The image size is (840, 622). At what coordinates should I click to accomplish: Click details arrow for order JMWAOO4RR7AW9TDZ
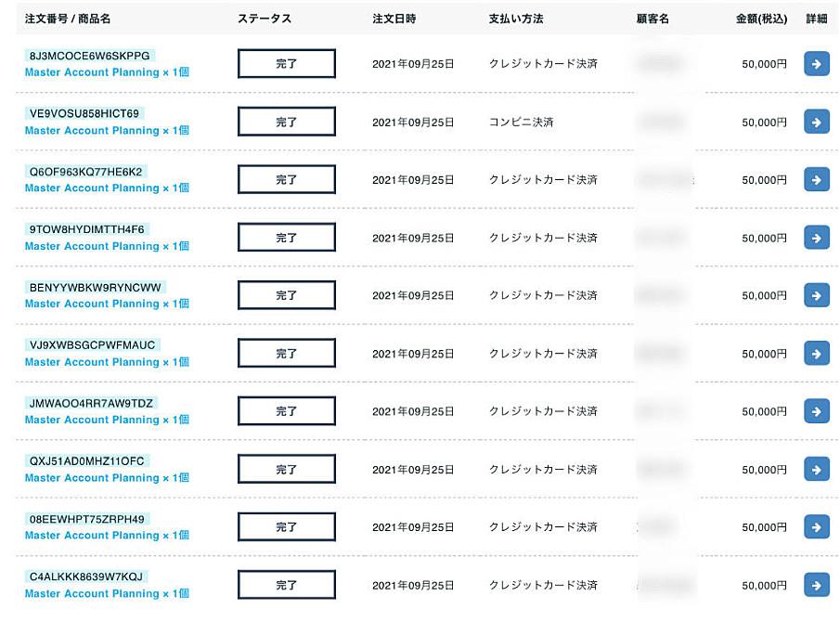[x=817, y=411]
